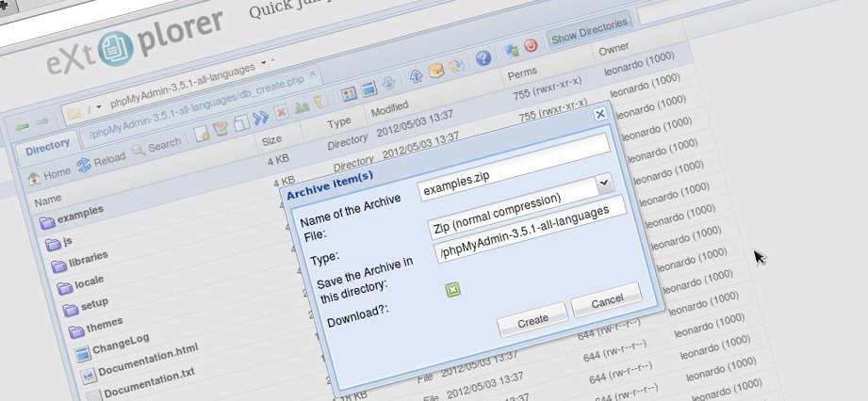Click the red power Logout icon
The width and height of the screenshot is (868, 401).
(x=531, y=45)
